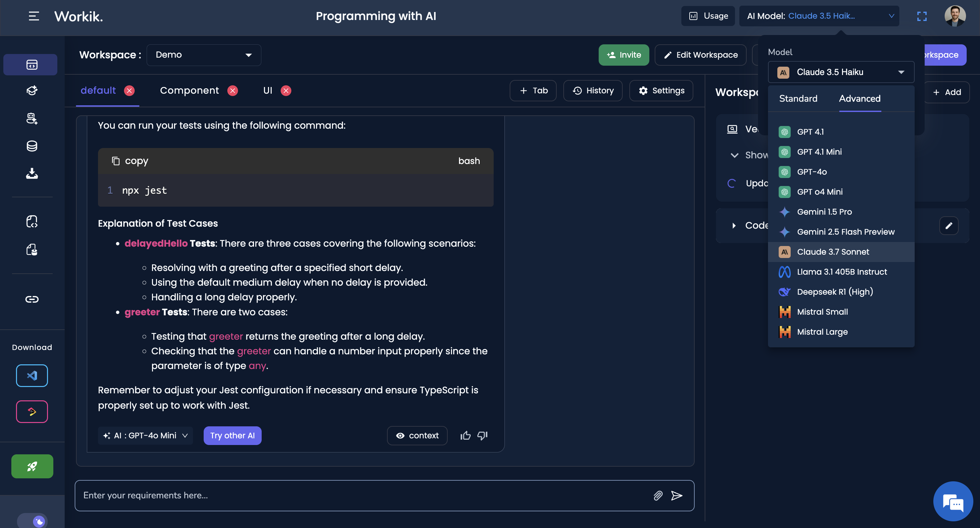This screenshot has width=980, height=528.
Task: Open the chat bubble in bottom right corner
Action: click(x=953, y=501)
